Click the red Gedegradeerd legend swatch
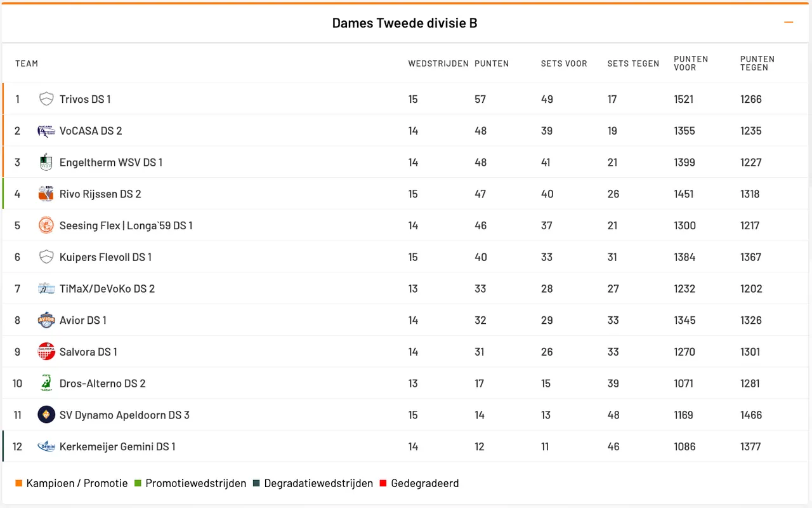 pos(383,484)
